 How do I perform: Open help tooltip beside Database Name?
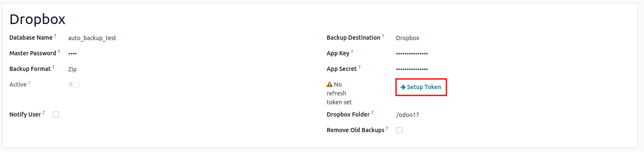55,36
